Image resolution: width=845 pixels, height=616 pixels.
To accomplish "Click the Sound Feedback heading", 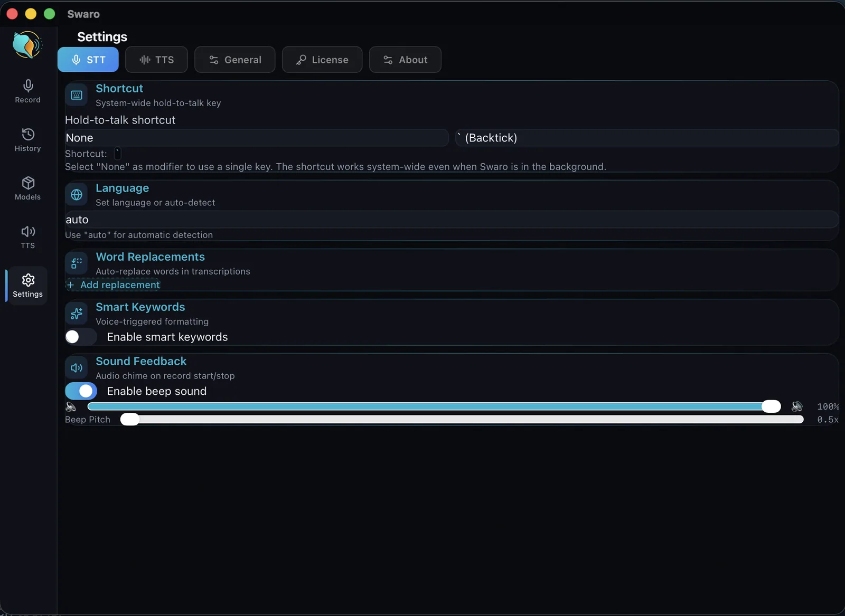I will (x=141, y=362).
